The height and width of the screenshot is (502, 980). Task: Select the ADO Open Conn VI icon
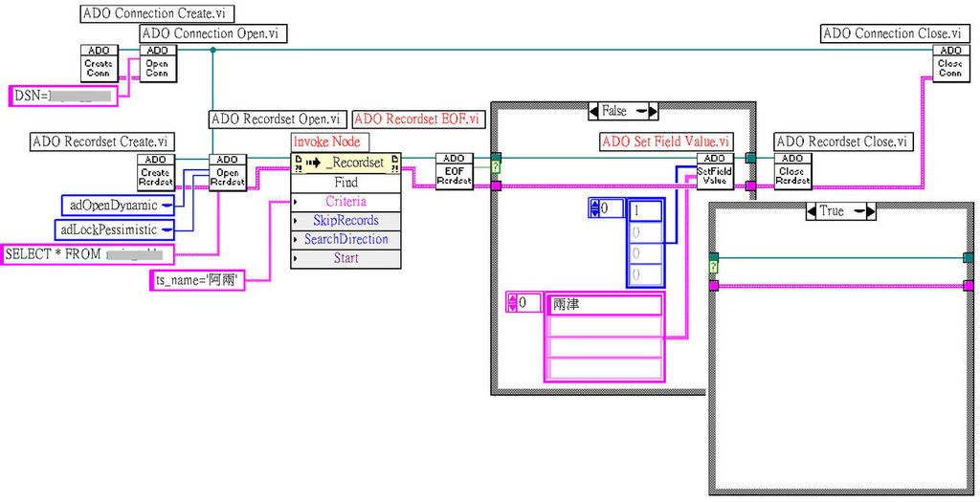158,63
